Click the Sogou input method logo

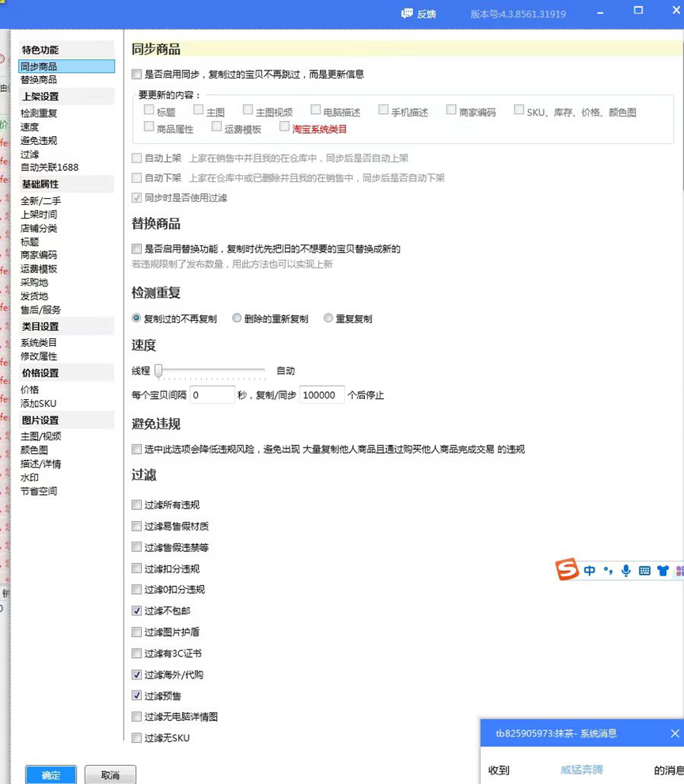pyautogui.click(x=567, y=570)
